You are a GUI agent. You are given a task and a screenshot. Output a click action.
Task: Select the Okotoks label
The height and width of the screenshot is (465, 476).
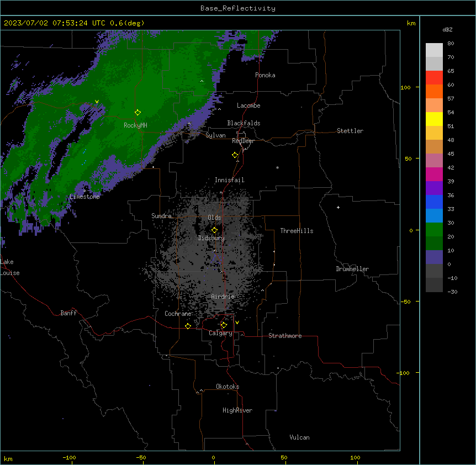(228, 387)
